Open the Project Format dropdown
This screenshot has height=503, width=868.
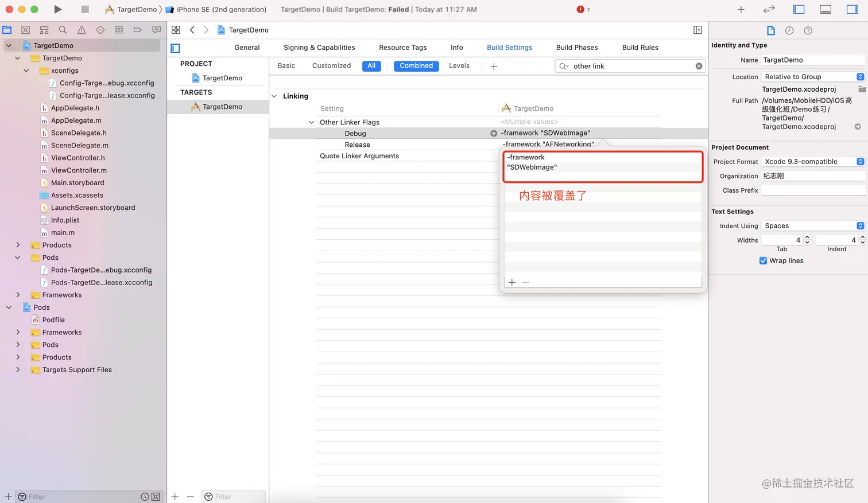813,162
